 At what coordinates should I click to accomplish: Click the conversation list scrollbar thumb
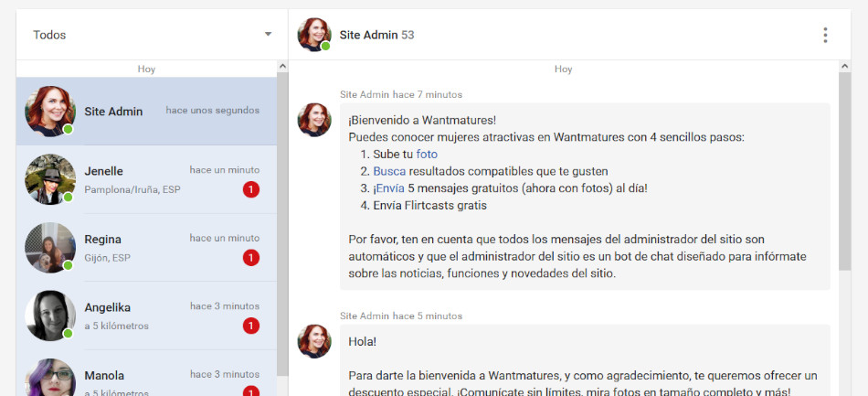[282, 224]
